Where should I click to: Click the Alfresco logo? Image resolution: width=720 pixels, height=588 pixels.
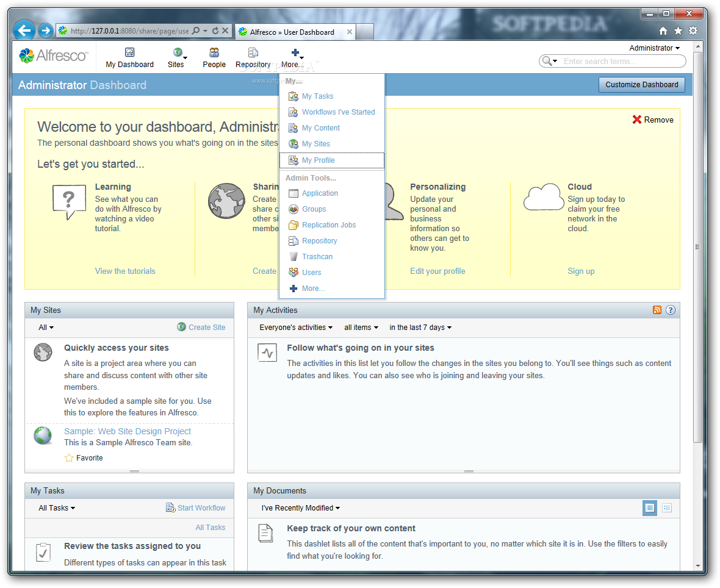tap(53, 56)
